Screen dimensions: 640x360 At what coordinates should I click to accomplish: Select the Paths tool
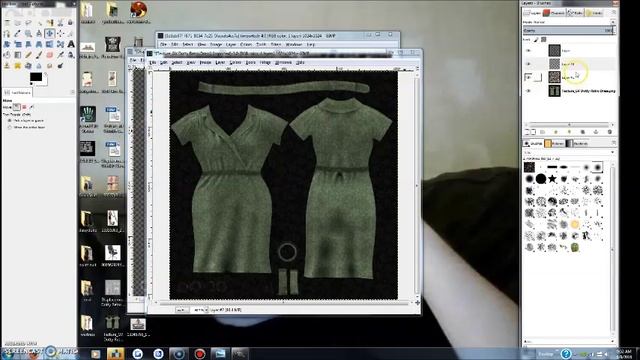pos(7,33)
